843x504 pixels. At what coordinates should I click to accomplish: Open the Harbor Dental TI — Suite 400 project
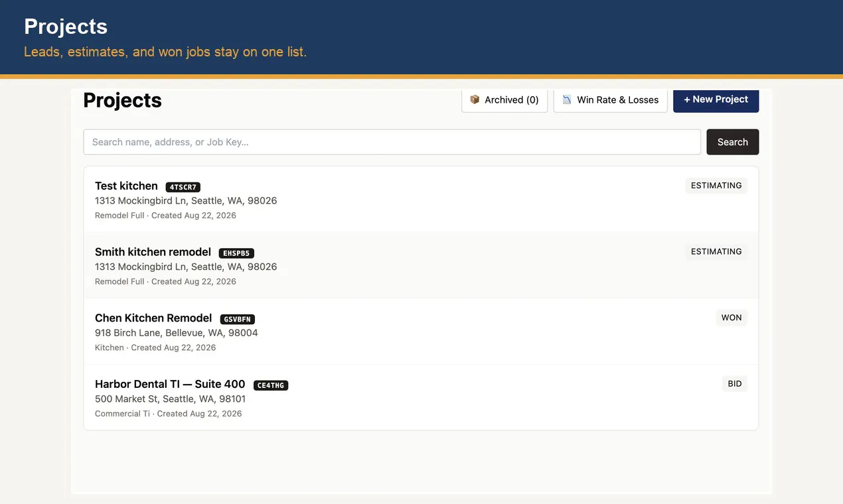point(421,397)
